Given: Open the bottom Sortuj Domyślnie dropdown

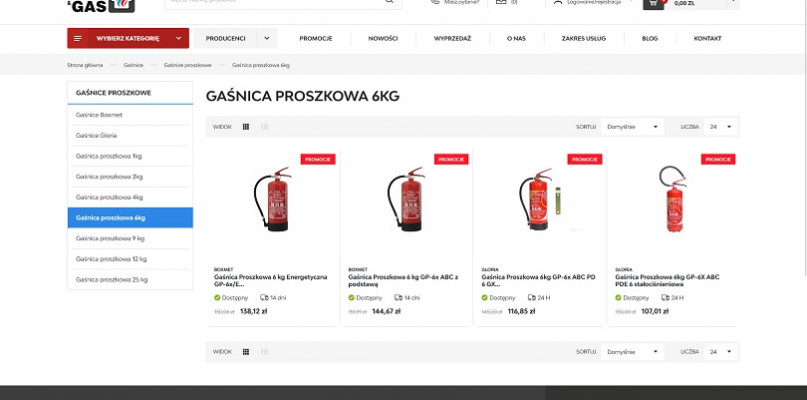Looking at the screenshot, I should click(x=632, y=352).
